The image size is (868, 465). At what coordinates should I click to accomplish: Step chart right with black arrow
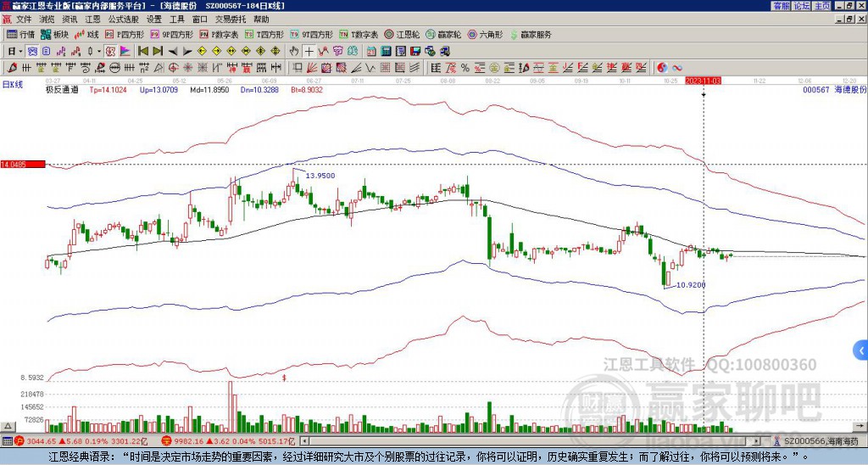187,52
